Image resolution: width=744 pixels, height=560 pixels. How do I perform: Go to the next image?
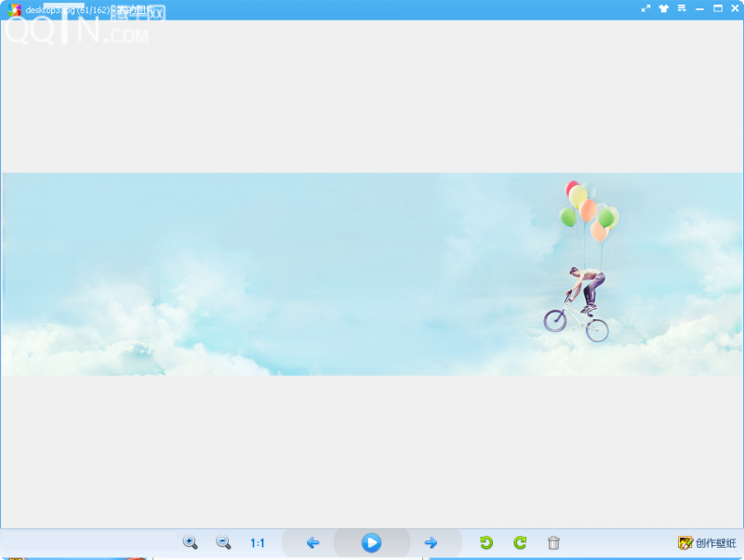click(x=431, y=542)
